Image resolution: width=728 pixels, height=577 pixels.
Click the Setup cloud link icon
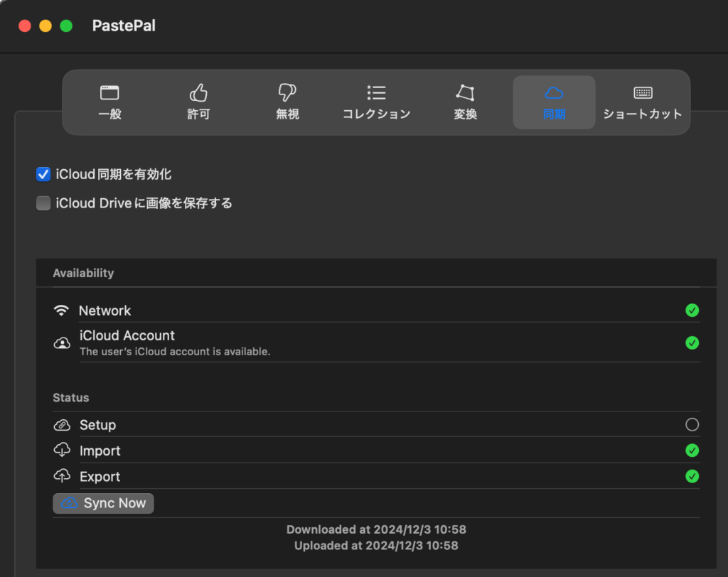[x=62, y=425]
